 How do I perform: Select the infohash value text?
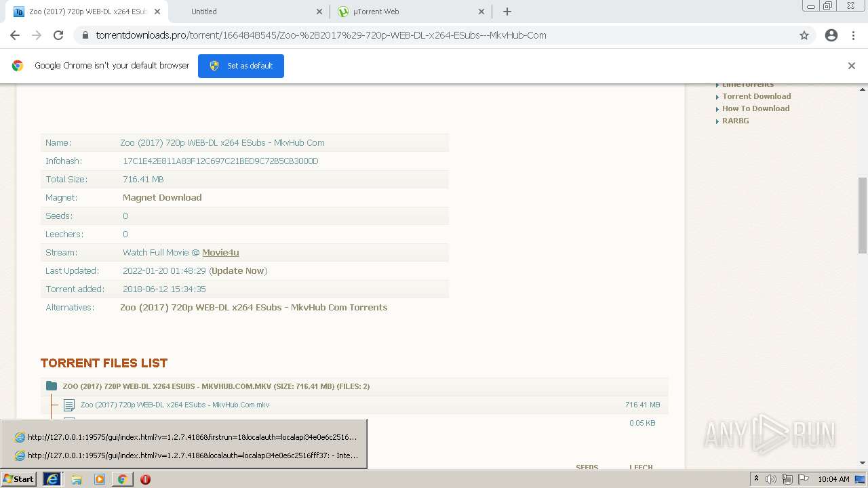(220, 161)
